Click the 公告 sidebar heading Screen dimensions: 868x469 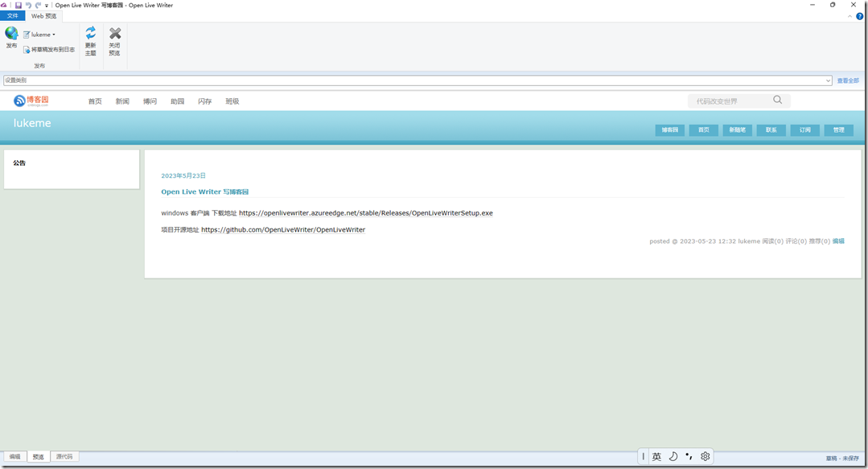[19, 163]
